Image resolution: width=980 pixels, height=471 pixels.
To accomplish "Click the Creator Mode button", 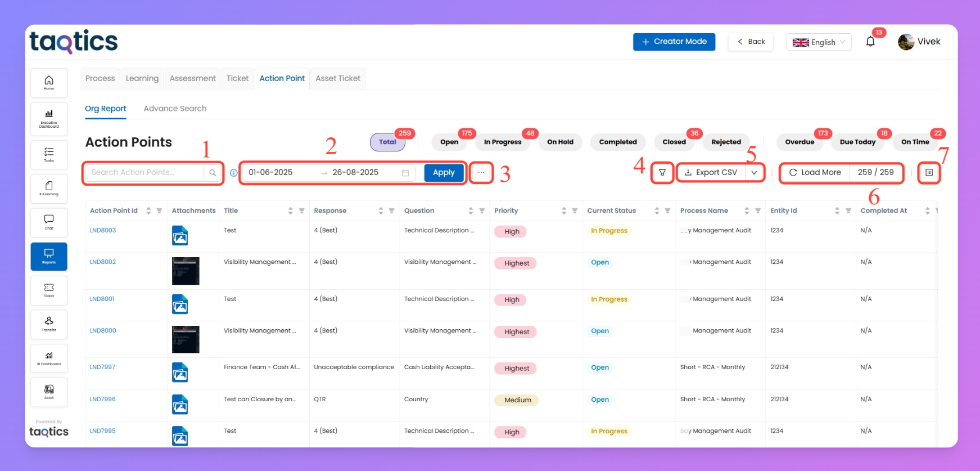I will [x=674, y=42].
